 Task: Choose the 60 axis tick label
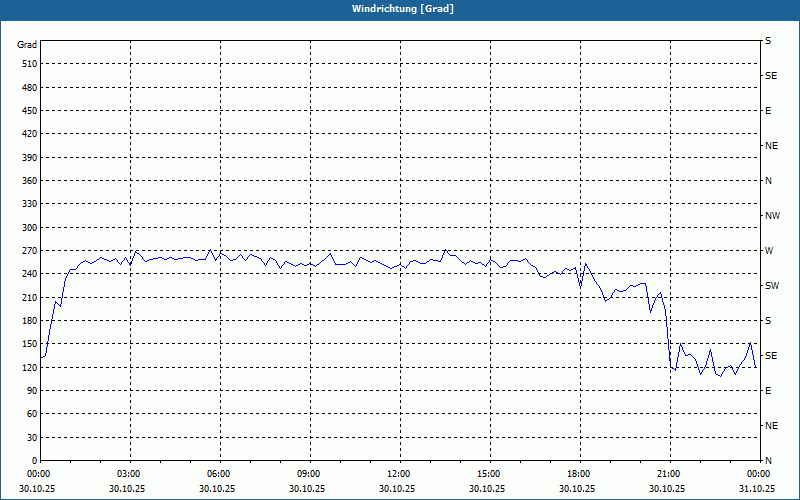pyautogui.click(x=32, y=413)
